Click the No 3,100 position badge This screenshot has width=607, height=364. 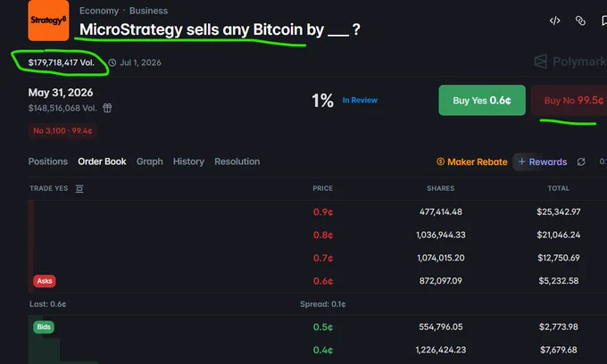point(62,131)
